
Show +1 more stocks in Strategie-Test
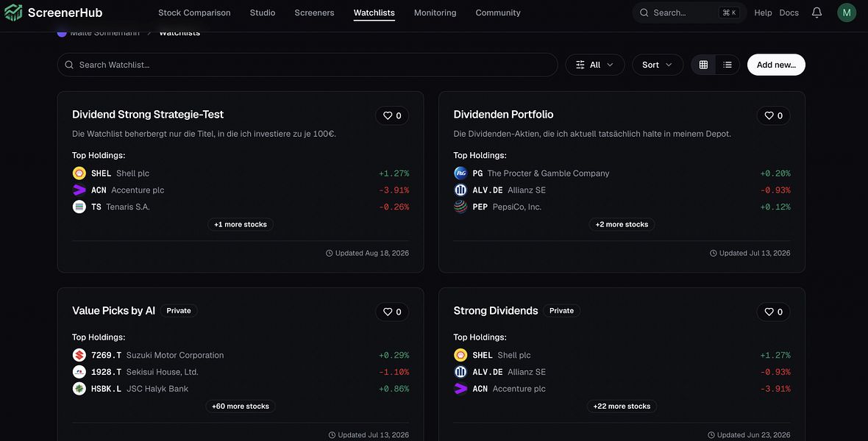241,224
